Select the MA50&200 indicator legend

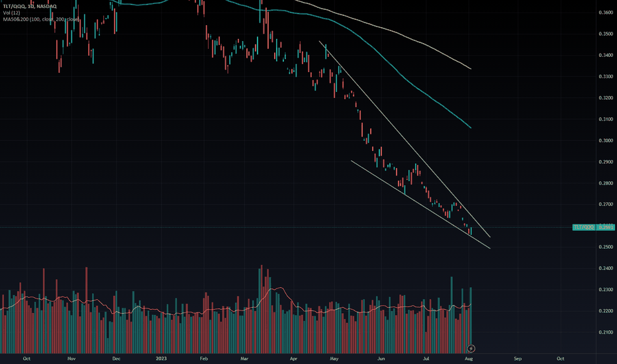coord(41,19)
